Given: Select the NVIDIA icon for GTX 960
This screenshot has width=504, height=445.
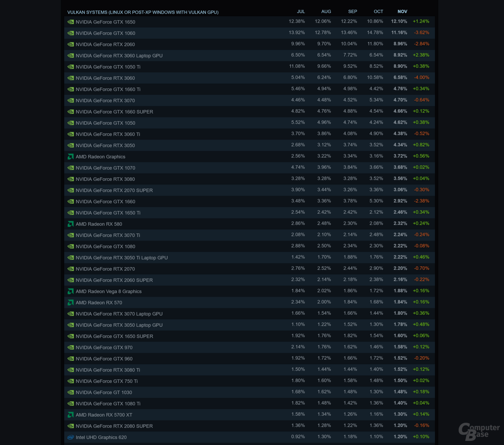Looking at the screenshot, I should pyautogui.click(x=71, y=359).
